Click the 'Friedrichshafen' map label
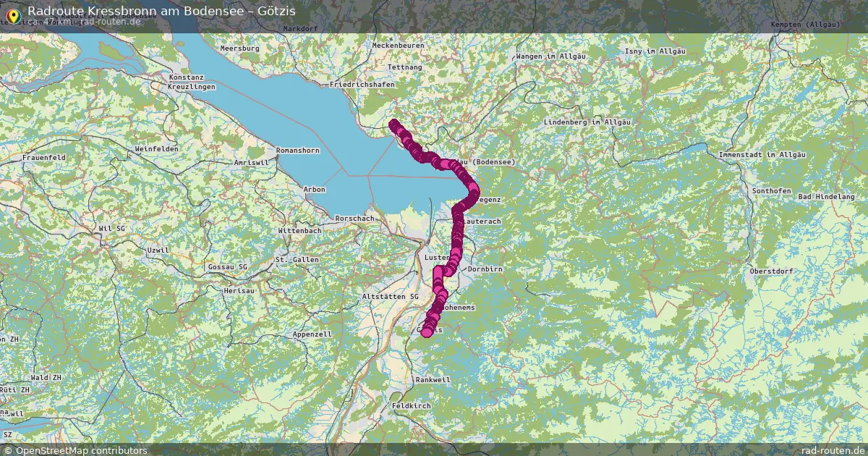The height and width of the screenshot is (456, 868). [x=362, y=85]
